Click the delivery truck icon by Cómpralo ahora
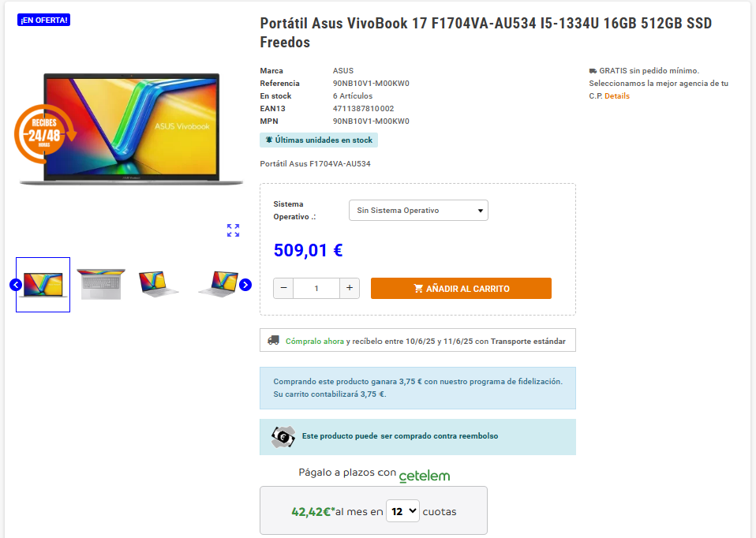The height and width of the screenshot is (538, 756). click(273, 340)
